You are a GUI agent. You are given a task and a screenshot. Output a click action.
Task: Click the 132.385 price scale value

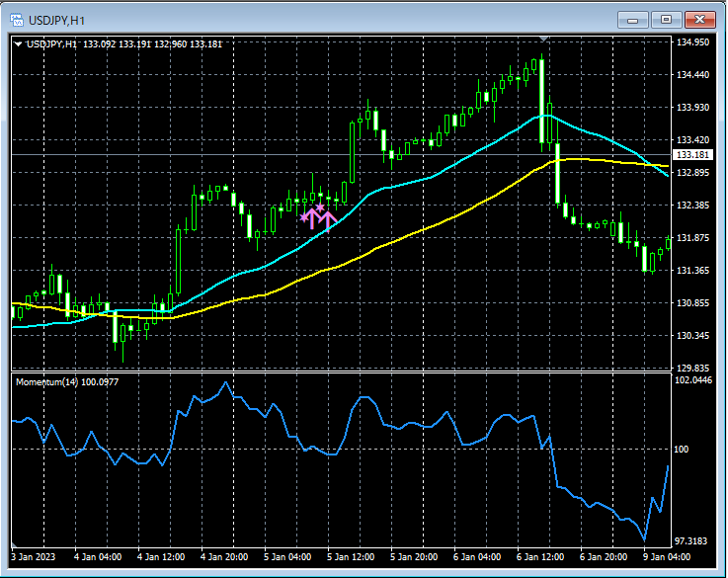[692, 206]
